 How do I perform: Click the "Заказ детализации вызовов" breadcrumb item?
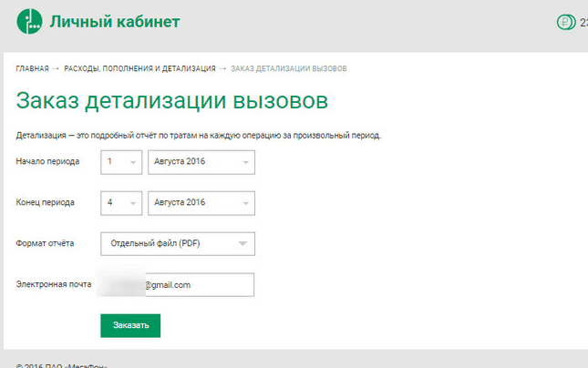288,68
